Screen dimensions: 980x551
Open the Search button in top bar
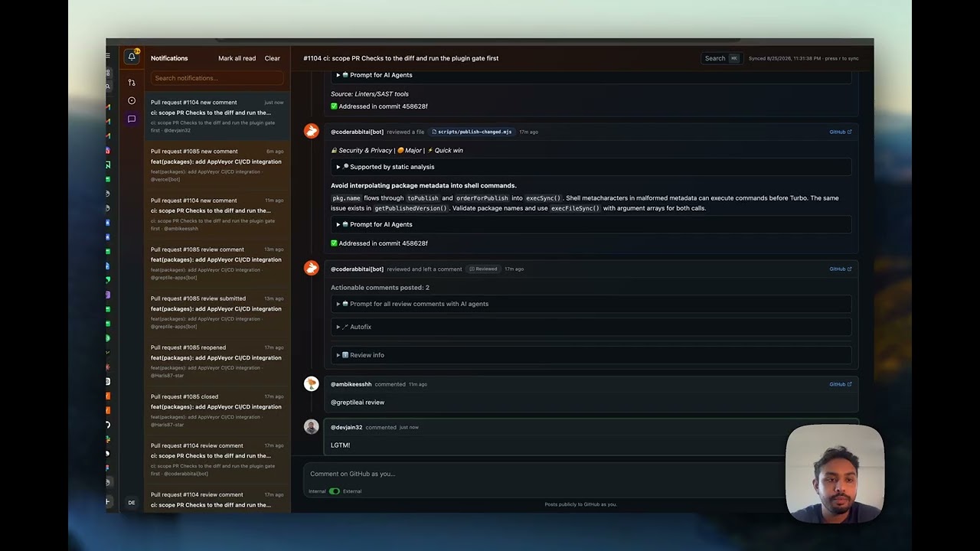pos(722,58)
